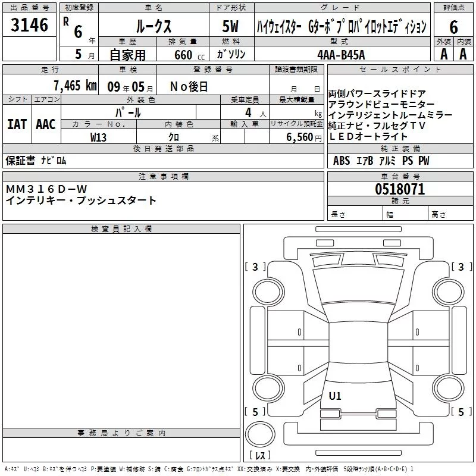
Task: Click sales point LEDオートライト
Action: (368, 136)
